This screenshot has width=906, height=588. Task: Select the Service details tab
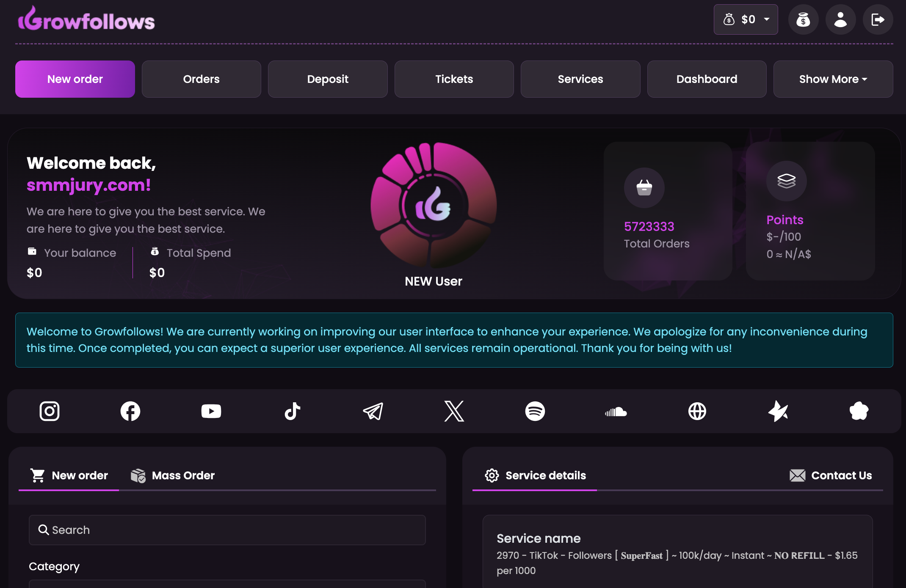[x=535, y=475]
